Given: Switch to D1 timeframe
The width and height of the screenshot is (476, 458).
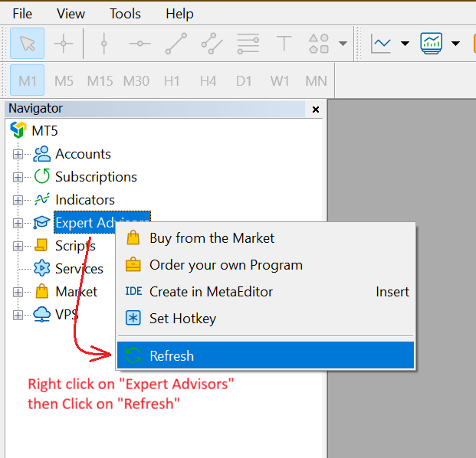Looking at the screenshot, I should click(244, 81).
